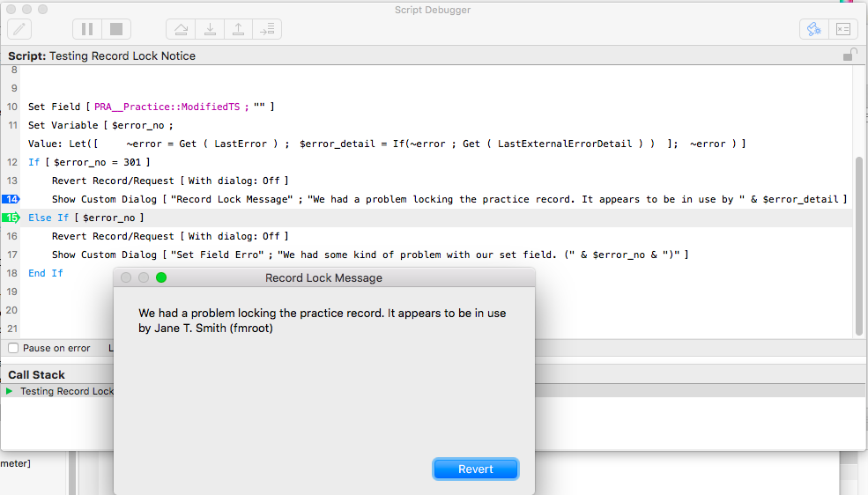Pause script execution in the debugger
Viewport: 868px width, 495px height.
(x=87, y=29)
